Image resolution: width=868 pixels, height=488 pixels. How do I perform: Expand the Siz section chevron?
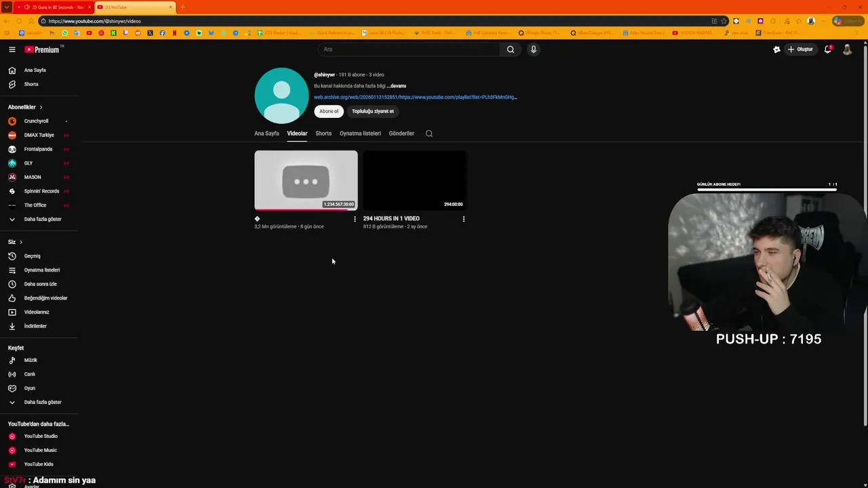point(21,242)
